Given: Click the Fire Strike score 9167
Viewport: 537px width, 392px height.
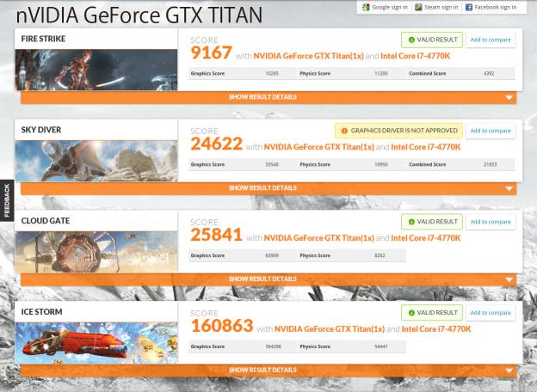Looking at the screenshot, I should [x=212, y=52].
